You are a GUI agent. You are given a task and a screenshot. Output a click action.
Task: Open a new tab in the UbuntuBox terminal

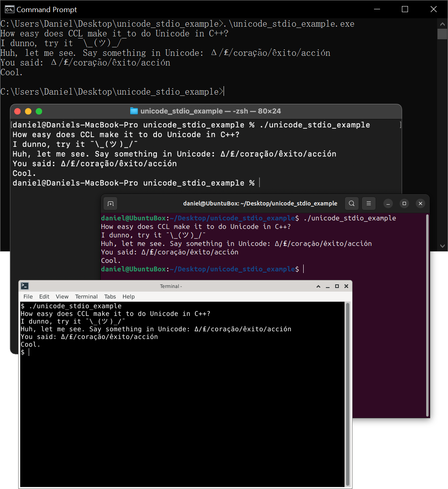click(x=110, y=203)
